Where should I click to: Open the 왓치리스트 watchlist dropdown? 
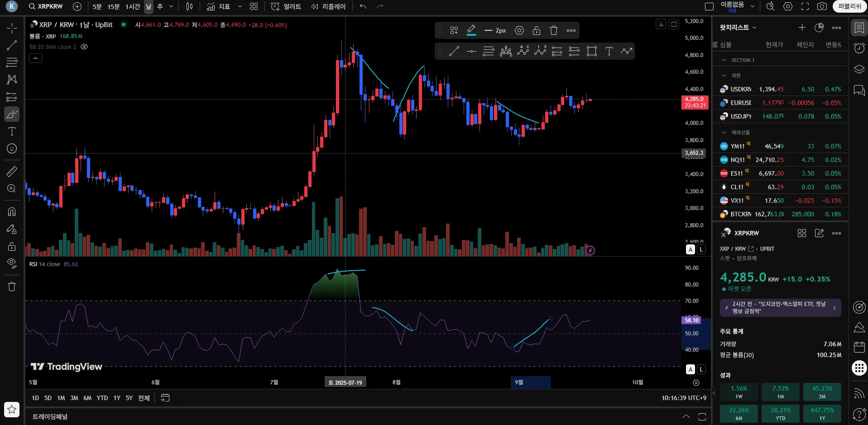point(738,28)
